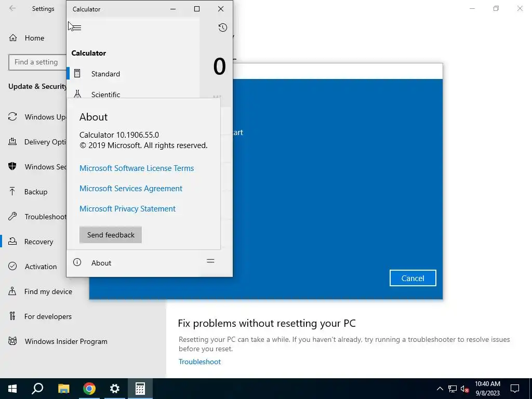
Task: Click the About info circle icon
Action: [77, 262]
